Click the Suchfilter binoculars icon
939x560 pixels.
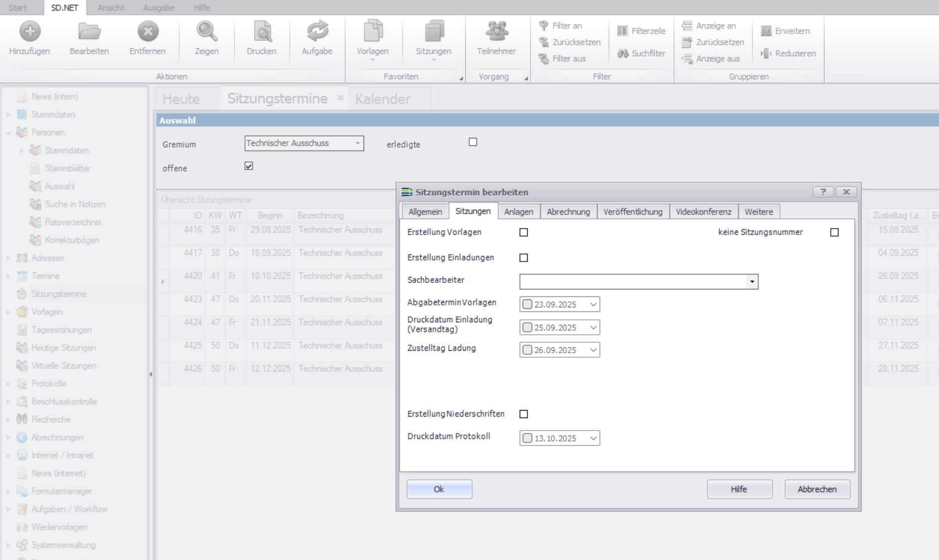tap(623, 53)
